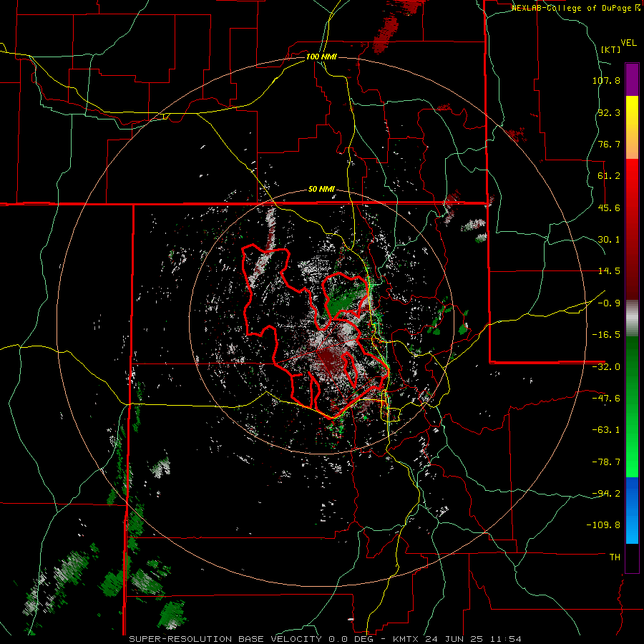Click the TH threshold label
This screenshot has height=644, width=644.
click(615, 557)
